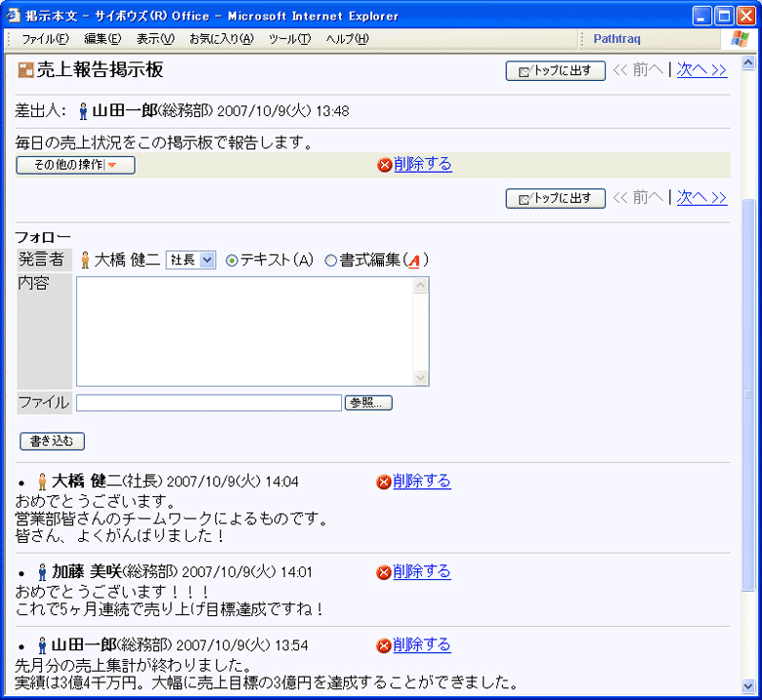Follow the upper 次へ >> link
Viewport: 762px width, 700px height.
pyautogui.click(x=701, y=70)
